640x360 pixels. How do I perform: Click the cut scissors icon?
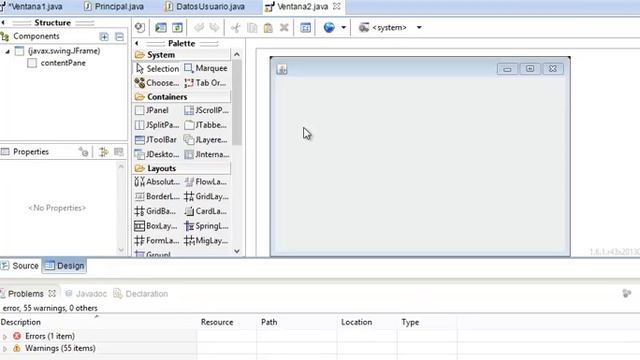click(236, 27)
